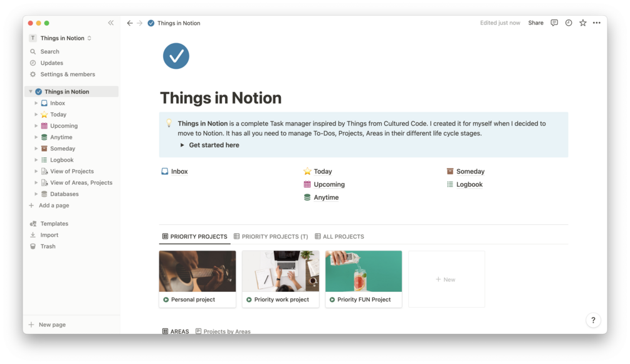Click the lightbulb callout icon
Viewport: 630px width, 364px height.
click(169, 123)
